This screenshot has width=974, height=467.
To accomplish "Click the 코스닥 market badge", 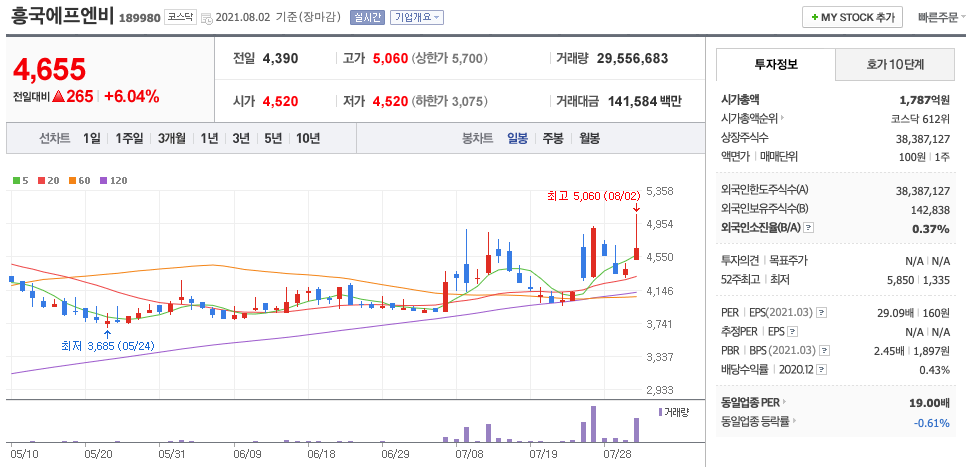I will pos(180,17).
